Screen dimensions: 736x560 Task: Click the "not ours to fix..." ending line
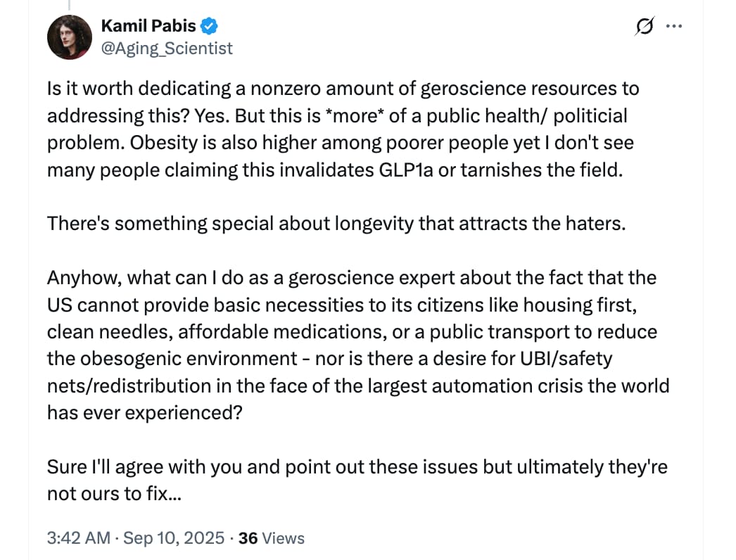coord(115,494)
